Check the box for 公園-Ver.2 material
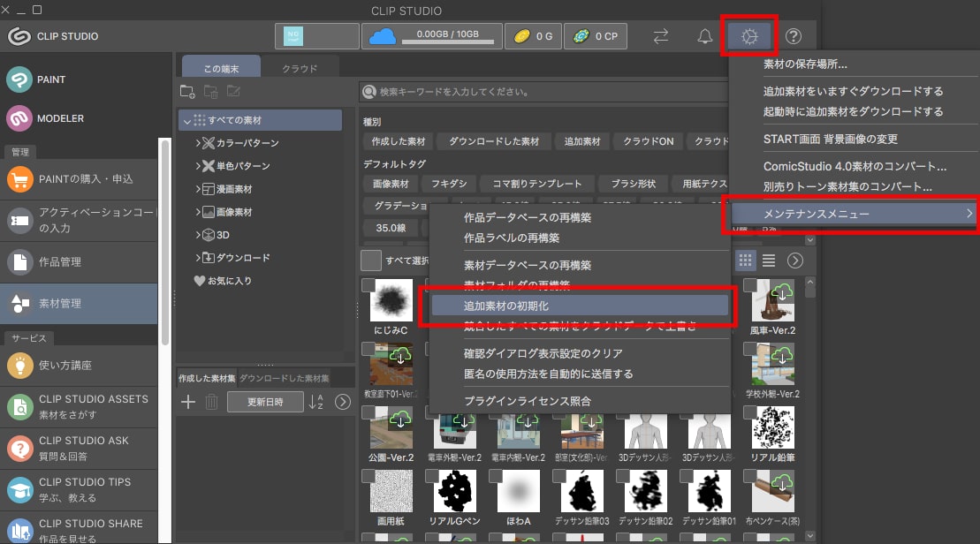 368,412
